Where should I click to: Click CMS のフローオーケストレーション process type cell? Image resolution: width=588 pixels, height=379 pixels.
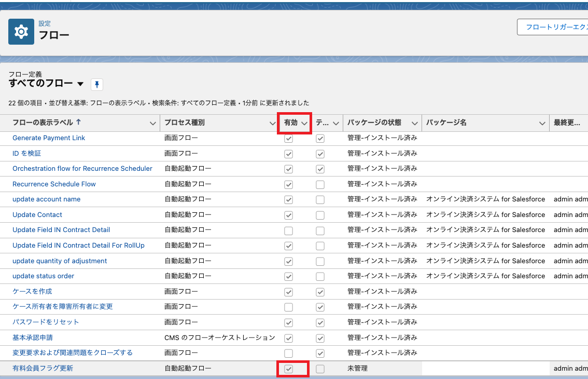coord(220,337)
